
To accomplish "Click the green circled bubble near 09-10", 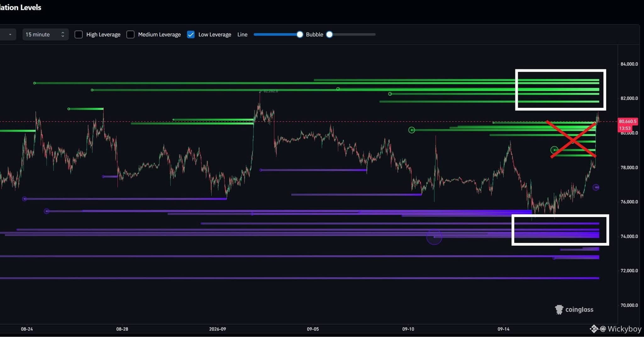I will click(x=412, y=130).
